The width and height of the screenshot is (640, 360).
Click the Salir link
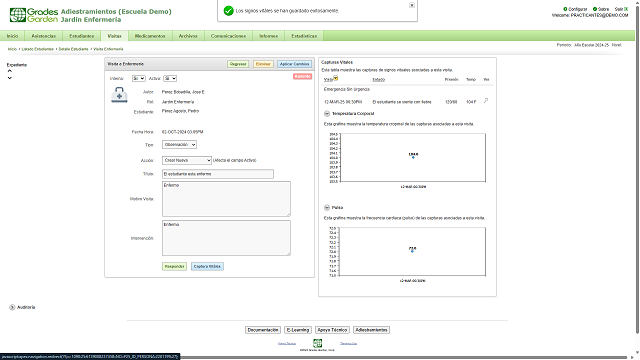pos(619,9)
